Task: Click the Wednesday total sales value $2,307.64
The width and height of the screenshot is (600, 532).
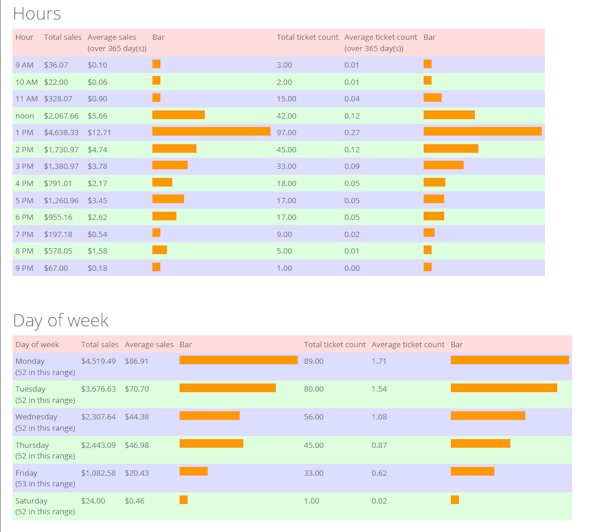Action: pos(99,416)
